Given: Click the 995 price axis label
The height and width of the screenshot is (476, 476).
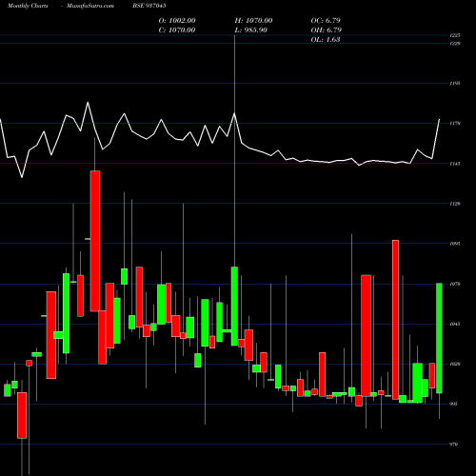Looking at the screenshot, I should pyautogui.click(x=454, y=404).
